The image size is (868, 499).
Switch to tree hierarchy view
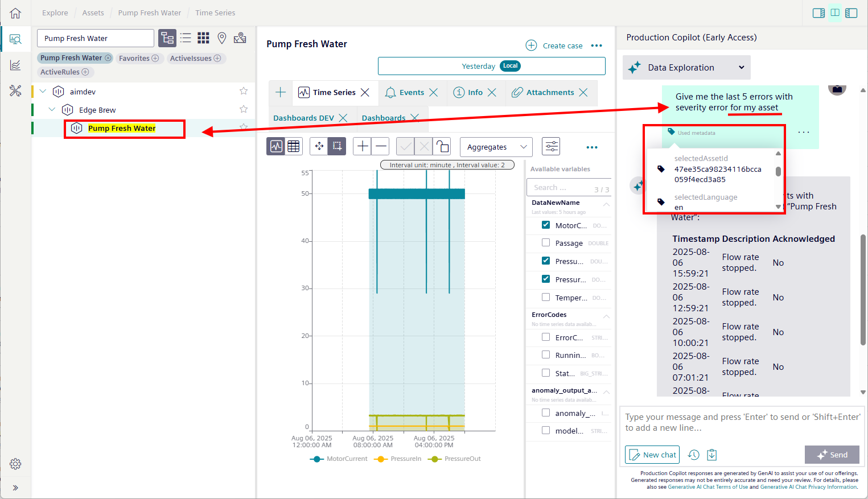(x=167, y=38)
